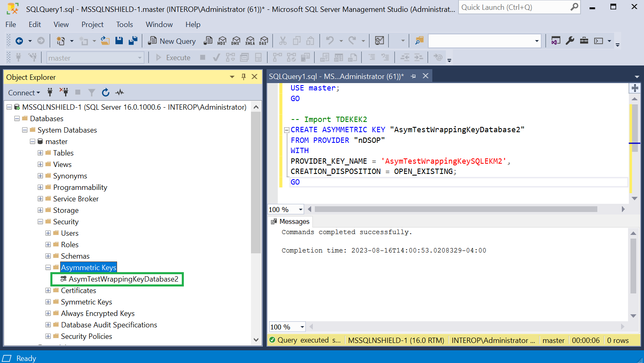644x363 pixels.
Task: Toggle Object Explorer auto-hide pin
Action: (x=244, y=77)
